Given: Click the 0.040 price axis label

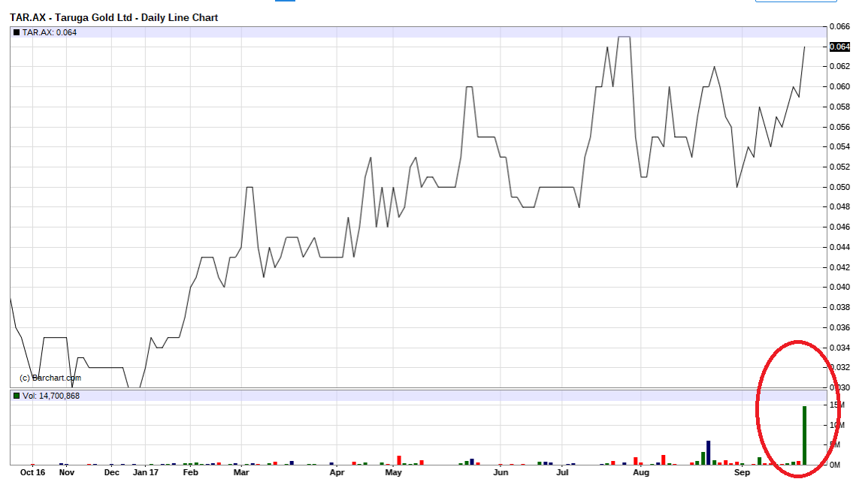Looking at the screenshot, I should [839, 287].
